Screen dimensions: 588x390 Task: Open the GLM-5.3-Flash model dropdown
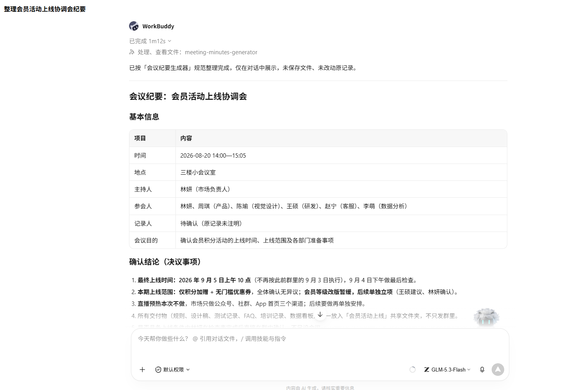[x=447, y=370]
